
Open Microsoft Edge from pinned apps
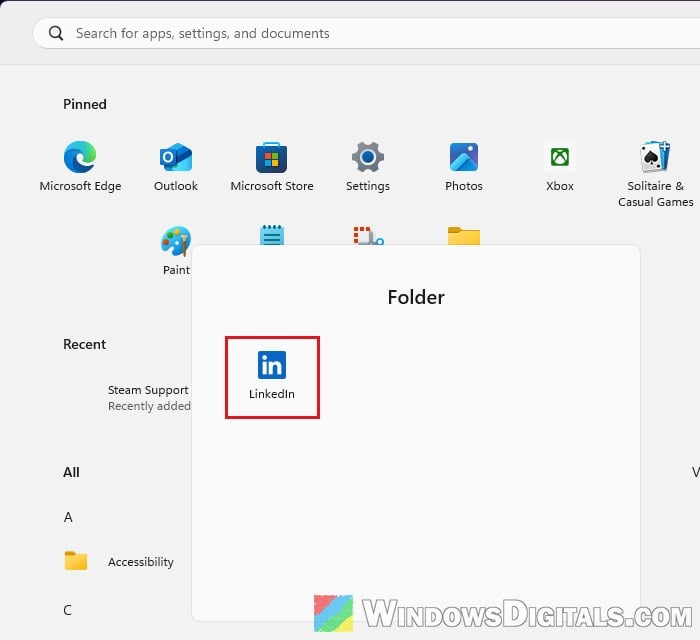click(80, 166)
